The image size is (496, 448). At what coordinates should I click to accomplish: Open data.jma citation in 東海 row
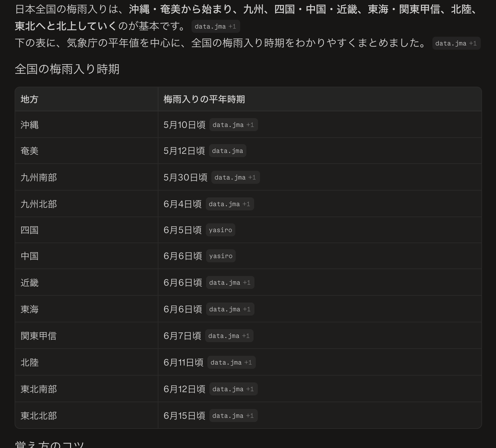point(230,309)
